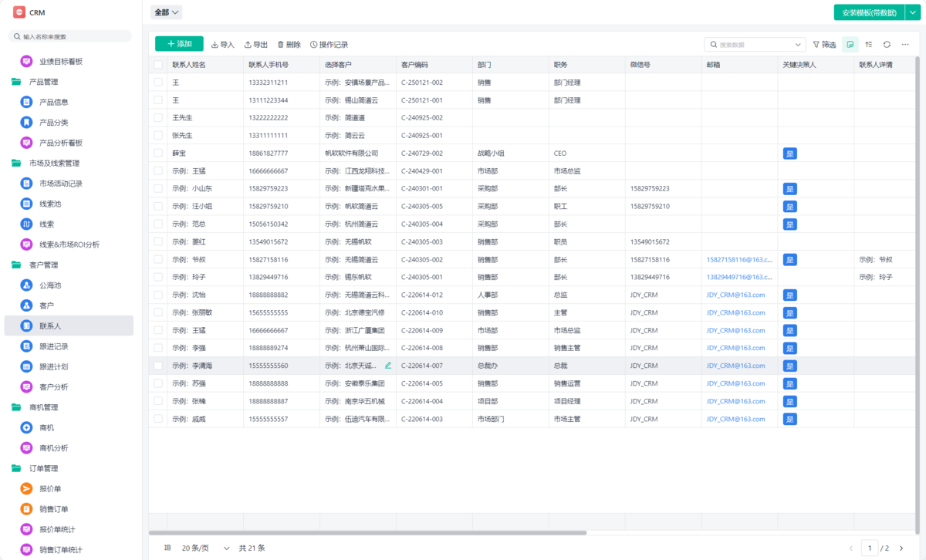This screenshot has width=926, height=560.
Task: Click the 销售订单 sidebar icon
Action: click(x=26, y=509)
